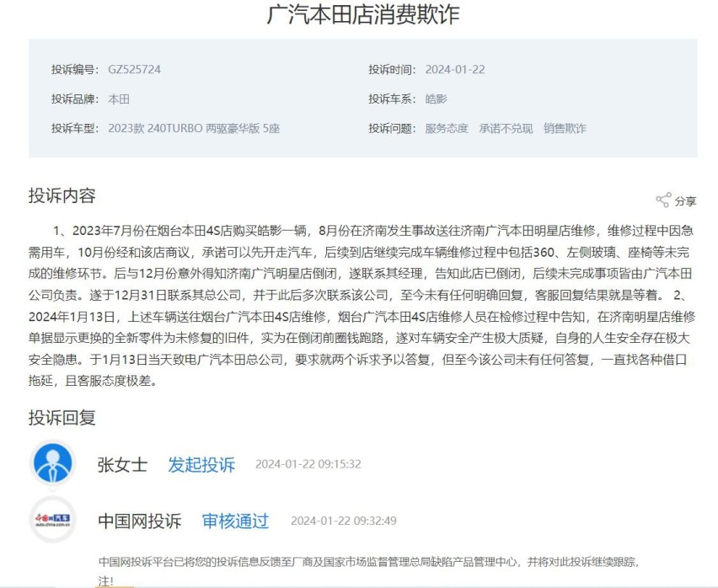This screenshot has height=588, width=718.
Task: Click complaint paragraph starting 1、2023年7月份
Action: [x=362, y=305]
